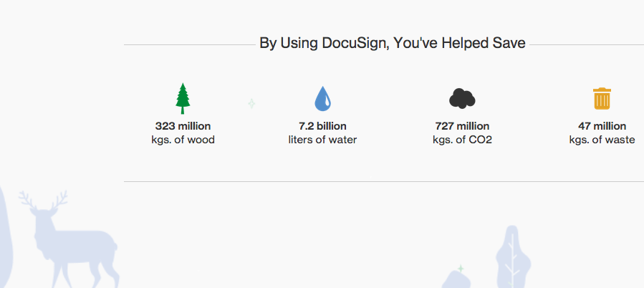The height and width of the screenshot is (288, 644).
Task: Select the '727 million' figure
Action: pyautogui.click(x=462, y=125)
